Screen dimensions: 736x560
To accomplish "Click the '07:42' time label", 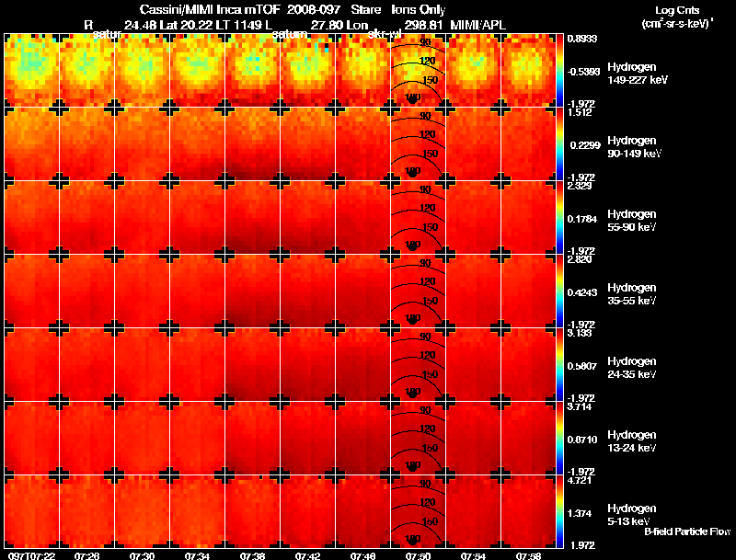I will [307, 555].
